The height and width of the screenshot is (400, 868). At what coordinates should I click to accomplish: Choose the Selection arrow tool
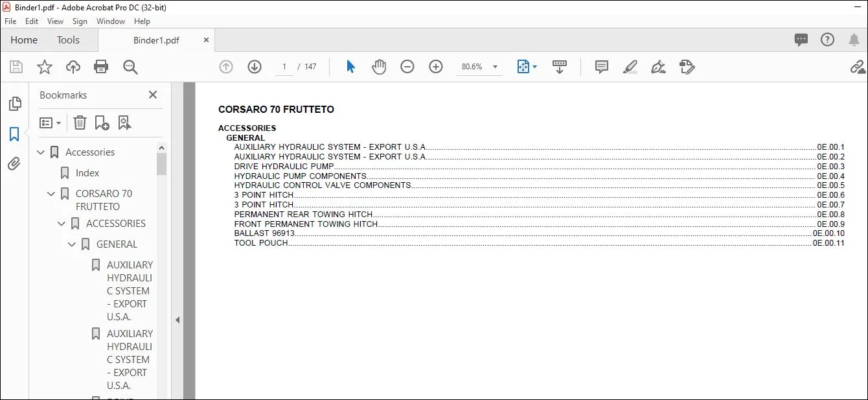point(350,67)
